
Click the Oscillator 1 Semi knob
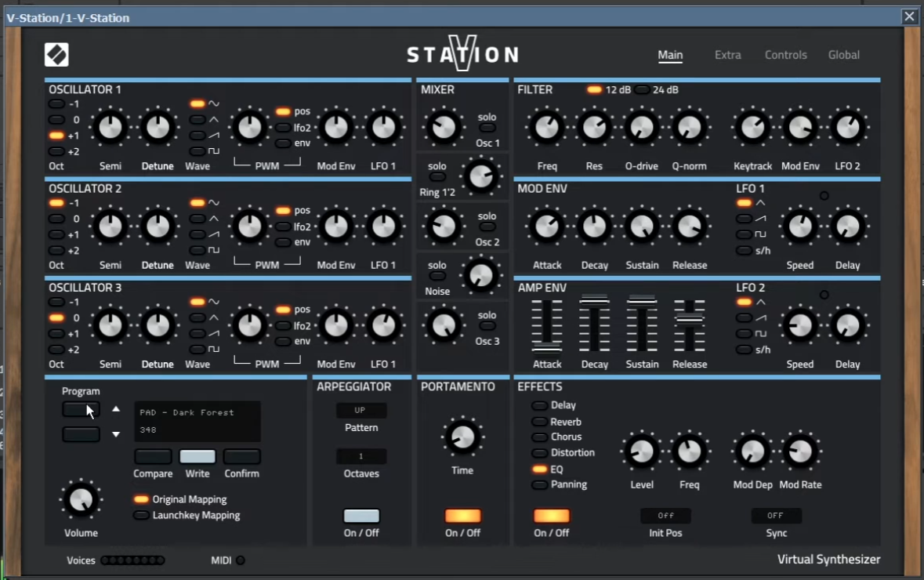[111, 127]
